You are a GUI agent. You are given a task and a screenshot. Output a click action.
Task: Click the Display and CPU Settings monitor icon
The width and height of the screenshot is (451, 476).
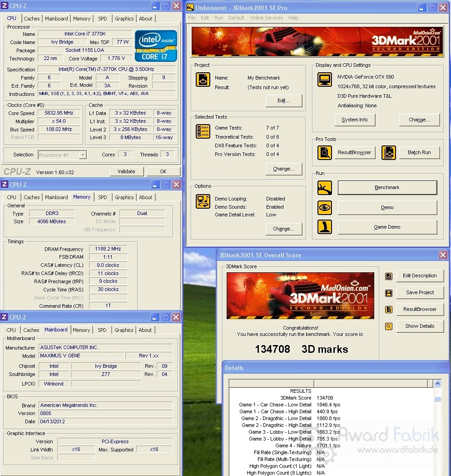click(325, 80)
